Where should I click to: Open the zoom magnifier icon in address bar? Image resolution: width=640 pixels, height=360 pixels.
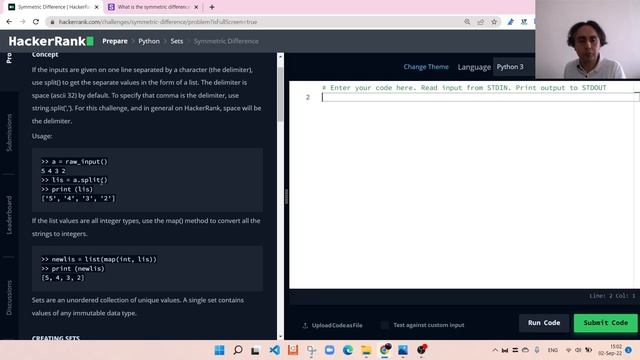(467, 22)
